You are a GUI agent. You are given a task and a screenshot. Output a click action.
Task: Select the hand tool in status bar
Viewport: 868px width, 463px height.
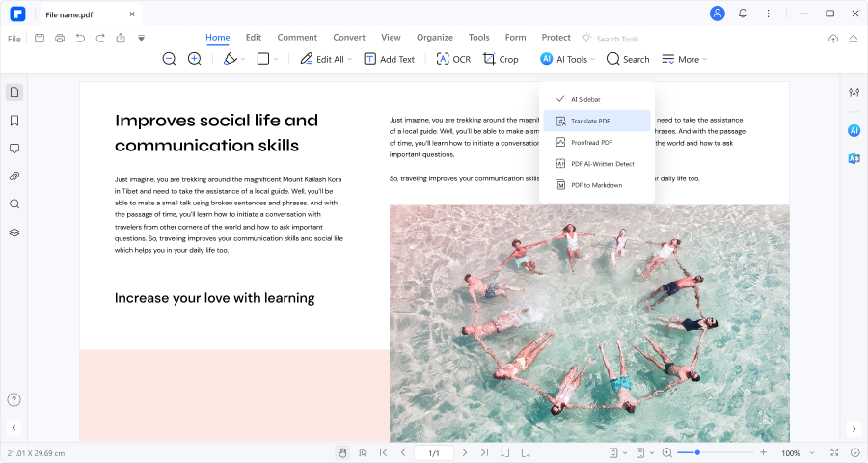click(x=342, y=452)
